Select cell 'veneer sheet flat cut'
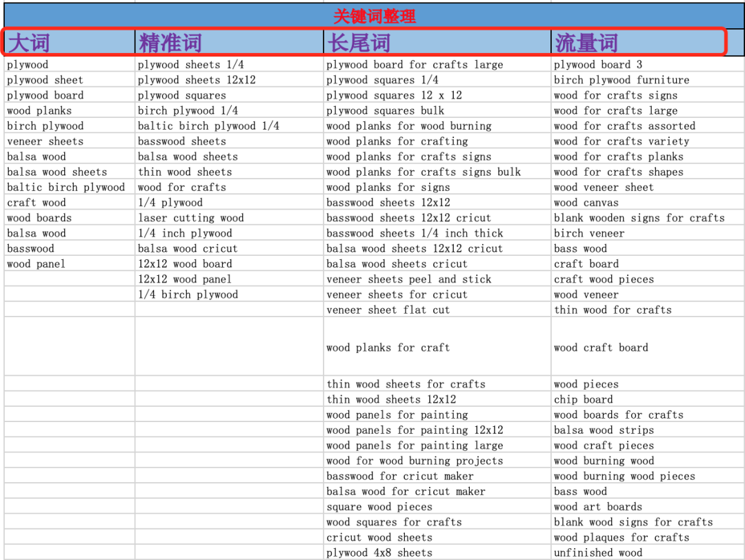Viewport: 745px width, 560px height. click(437, 310)
